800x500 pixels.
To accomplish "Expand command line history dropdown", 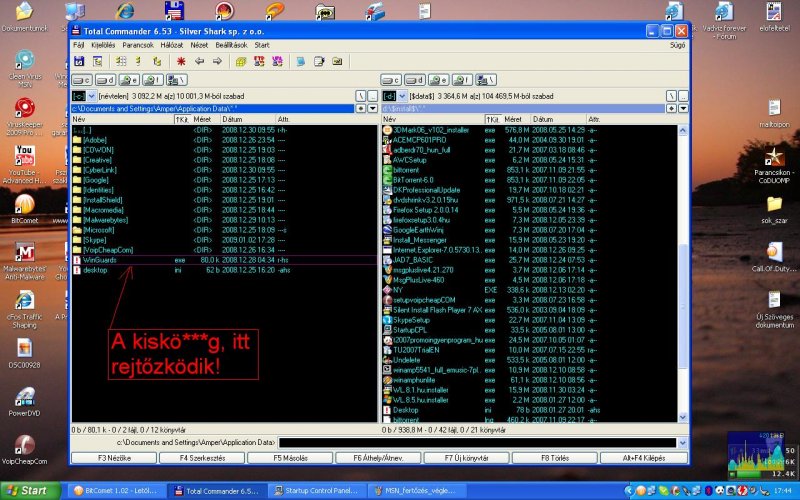I will 683,443.
